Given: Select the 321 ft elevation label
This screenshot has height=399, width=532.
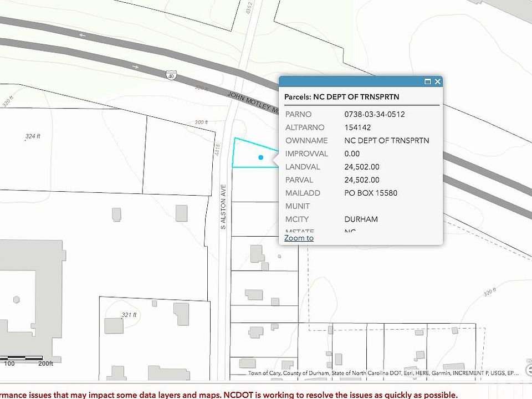Looking at the screenshot, I should pos(129,315).
